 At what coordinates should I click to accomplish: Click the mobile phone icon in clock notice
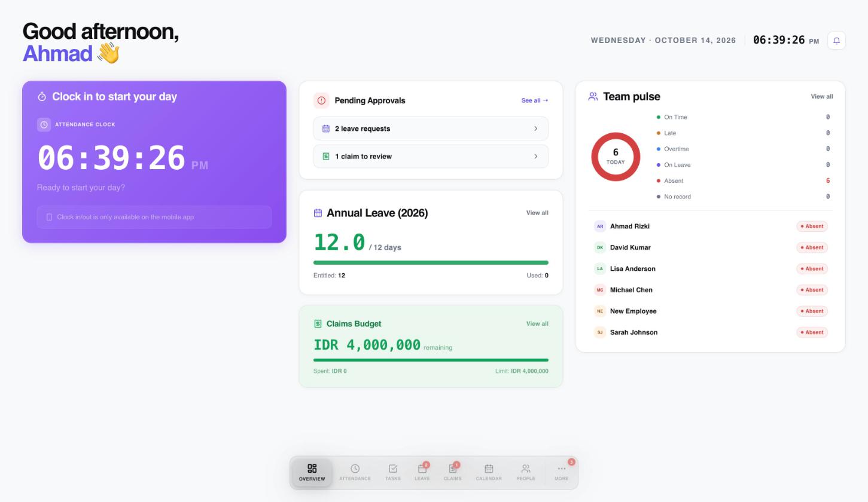pyautogui.click(x=49, y=217)
